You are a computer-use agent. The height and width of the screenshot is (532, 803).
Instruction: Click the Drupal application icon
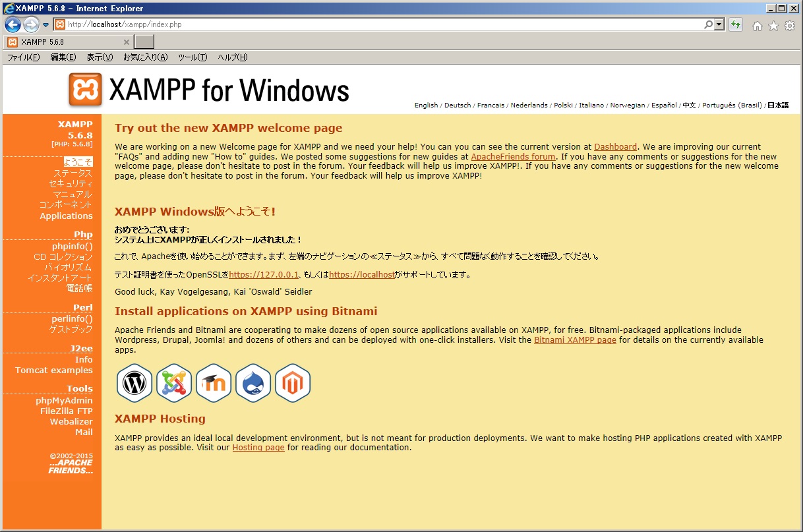pos(253,383)
